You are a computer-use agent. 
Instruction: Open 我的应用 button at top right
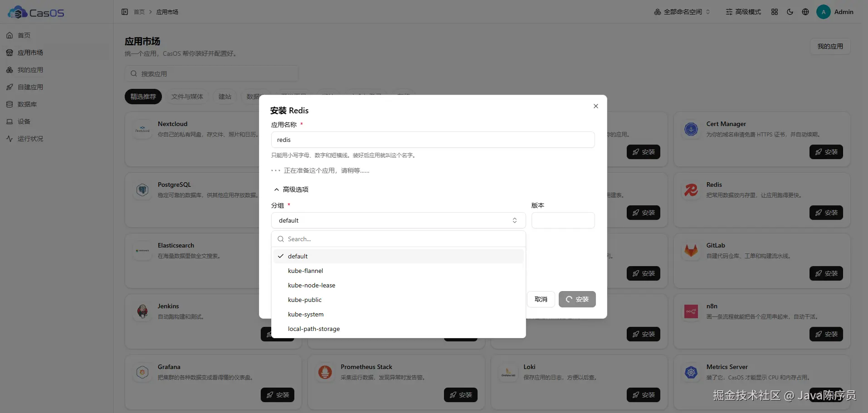pyautogui.click(x=830, y=46)
